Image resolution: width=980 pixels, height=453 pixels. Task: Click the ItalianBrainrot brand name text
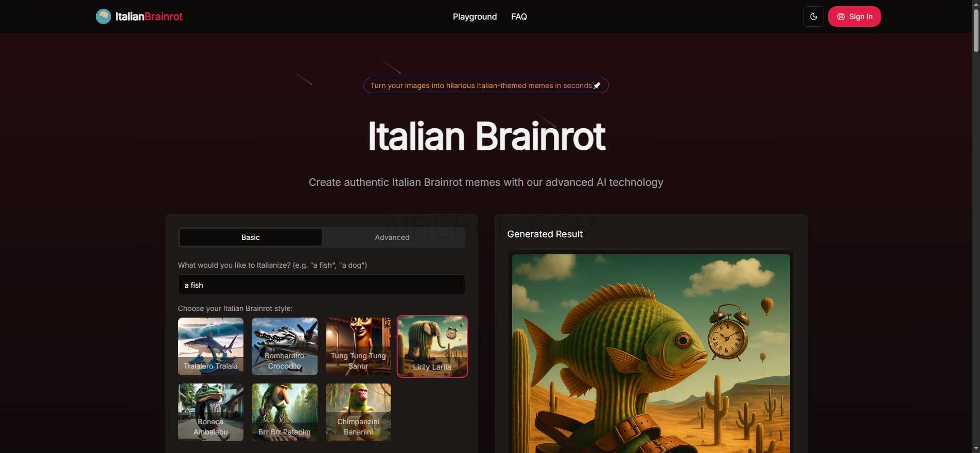[149, 16]
